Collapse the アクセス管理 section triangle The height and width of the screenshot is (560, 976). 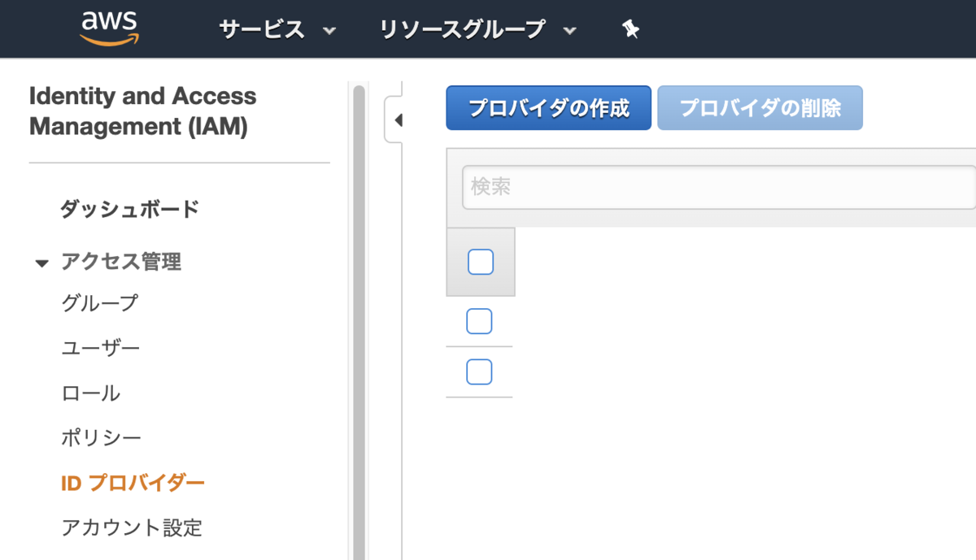click(x=42, y=263)
